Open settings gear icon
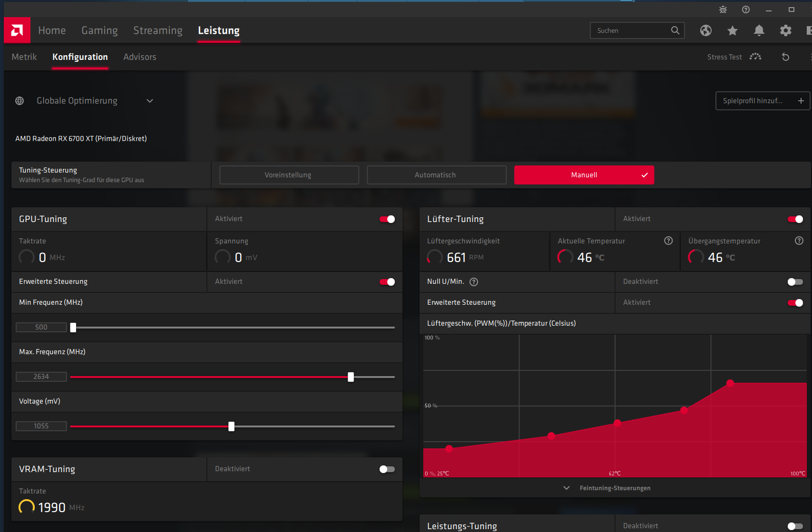This screenshot has height=532, width=812. pos(786,30)
